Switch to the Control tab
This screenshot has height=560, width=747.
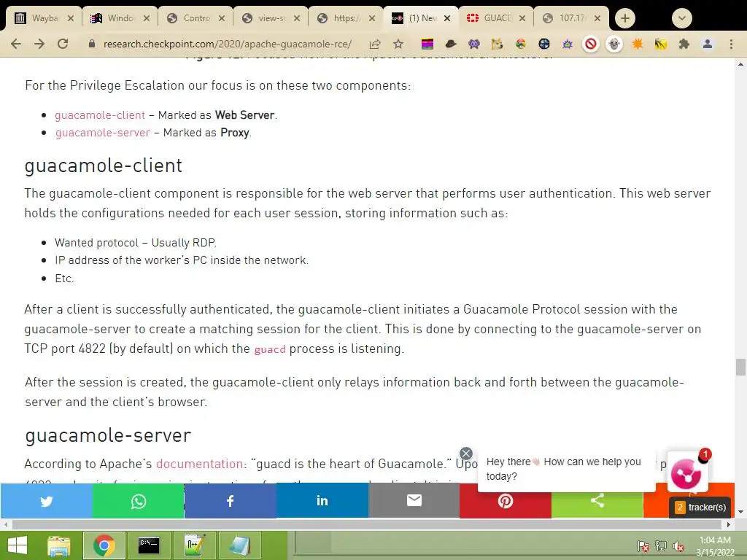click(x=196, y=18)
